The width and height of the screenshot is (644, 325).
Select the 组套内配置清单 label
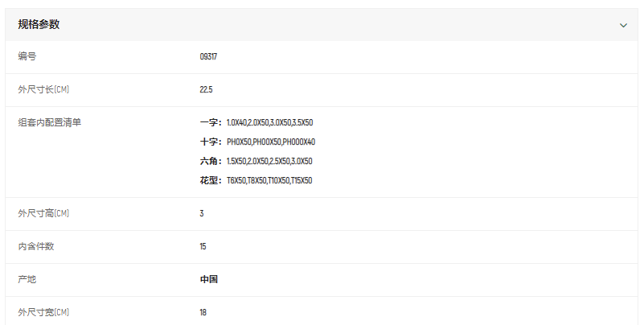click(x=50, y=123)
